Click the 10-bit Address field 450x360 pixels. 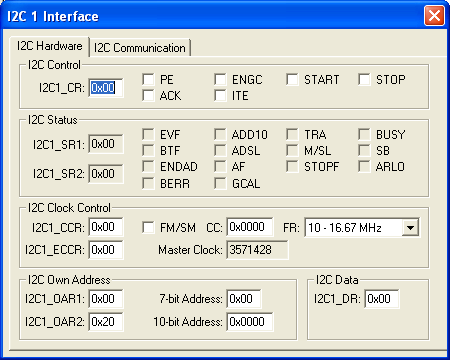[250, 322]
